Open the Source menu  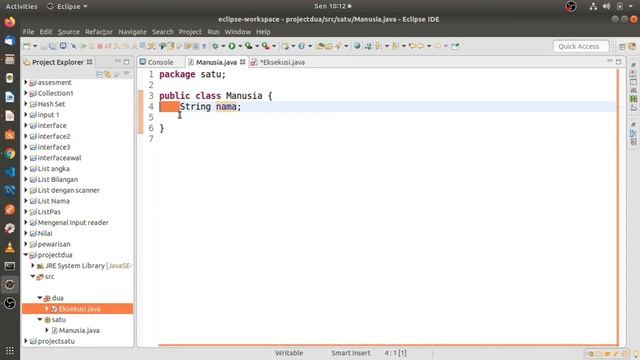[69, 32]
